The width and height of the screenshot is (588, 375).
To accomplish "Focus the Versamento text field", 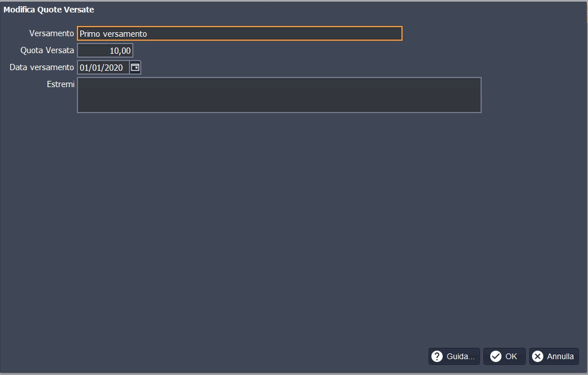I will point(240,33).
